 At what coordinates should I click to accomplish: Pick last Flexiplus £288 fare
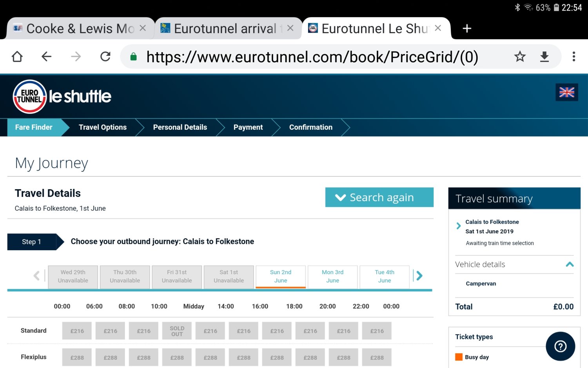click(x=377, y=357)
